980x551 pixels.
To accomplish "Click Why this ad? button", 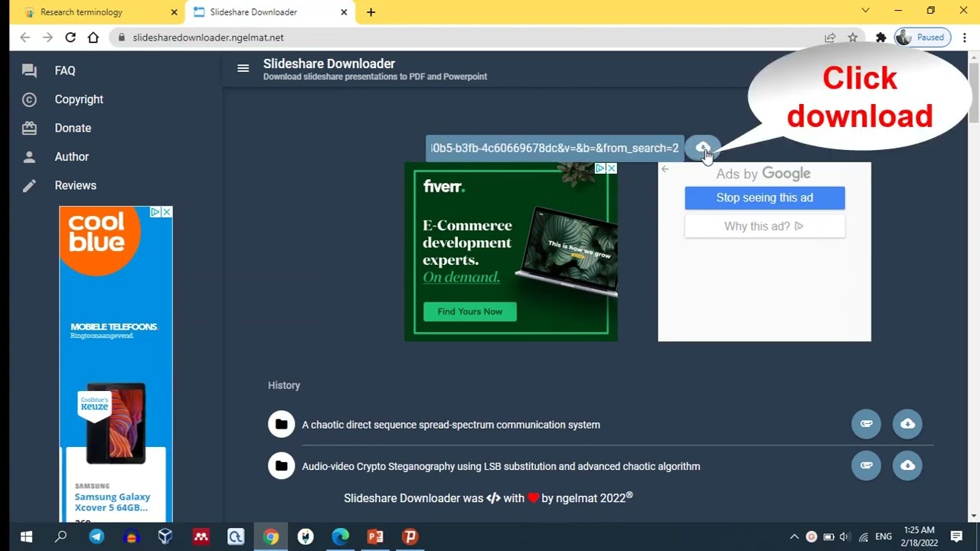I will [x=765, y=226].
